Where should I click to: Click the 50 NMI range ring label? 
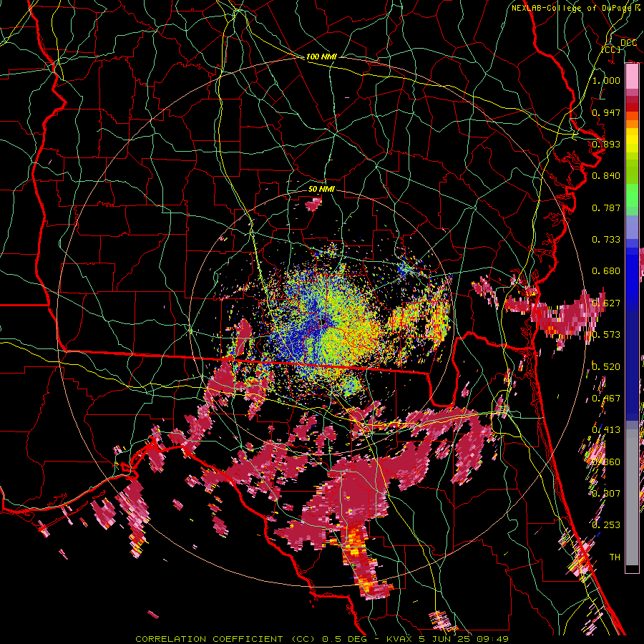321,189
